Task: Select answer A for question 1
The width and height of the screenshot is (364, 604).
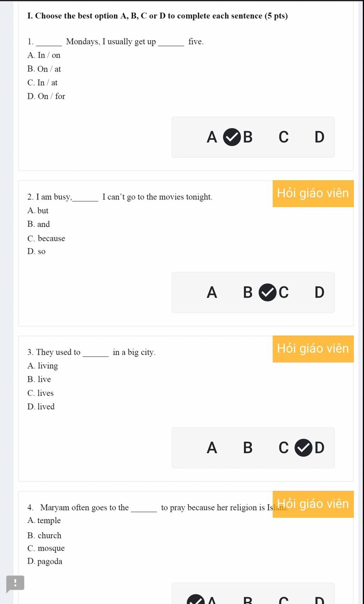Action: point(212,137)
